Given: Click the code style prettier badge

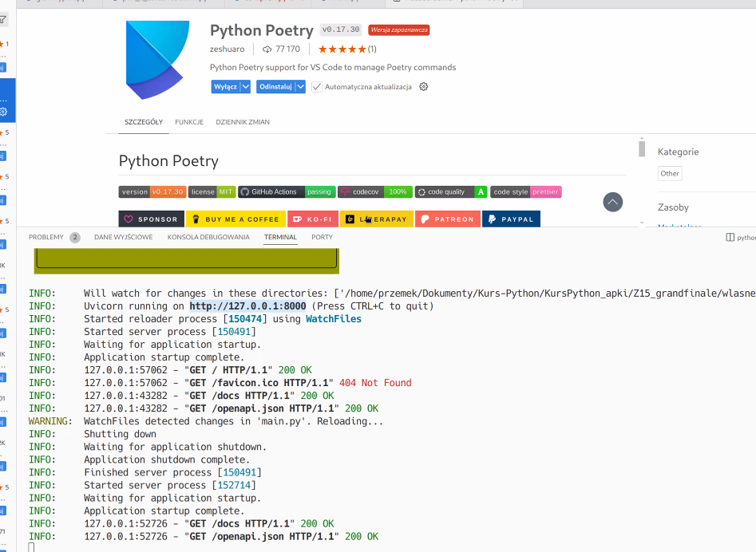Looking at the screenshot, I should 525,191.
